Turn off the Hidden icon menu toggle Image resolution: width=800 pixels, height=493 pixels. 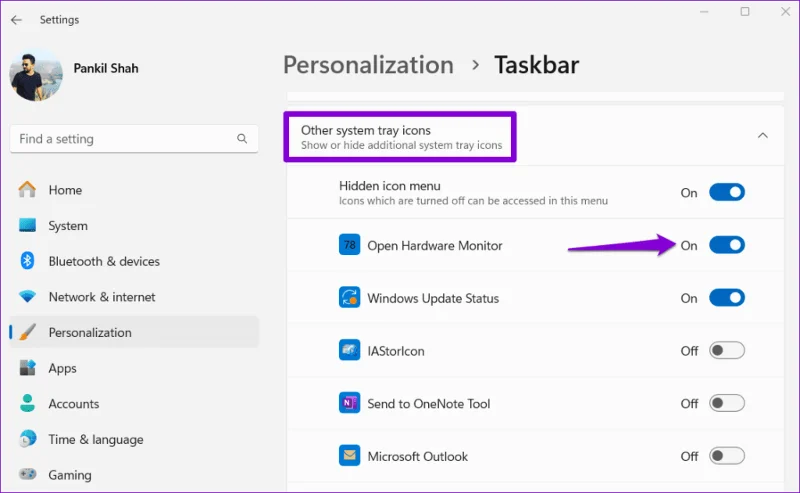[x=727, y=192]
